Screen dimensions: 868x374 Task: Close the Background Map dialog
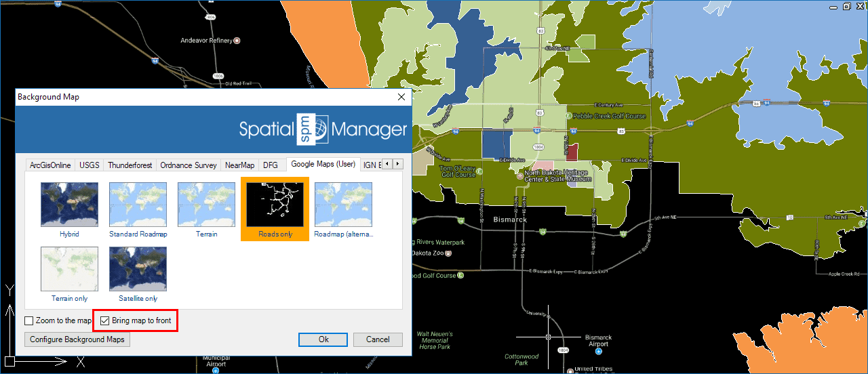click(x=402, y=97)
